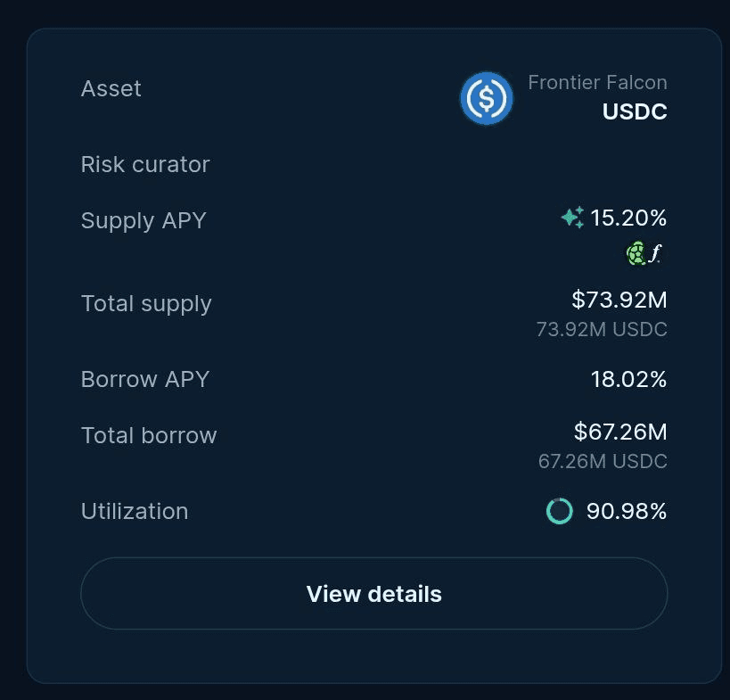Click the green turtle rewards icon
Screen dimensions: 730x700
pos(636,254)
